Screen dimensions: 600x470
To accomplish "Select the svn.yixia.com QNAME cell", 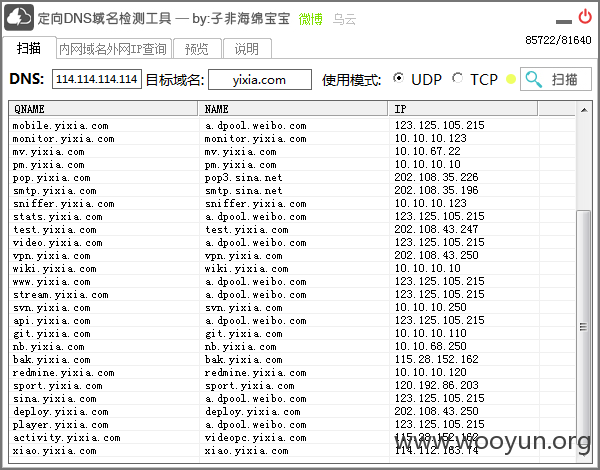I will pos(52,308).
